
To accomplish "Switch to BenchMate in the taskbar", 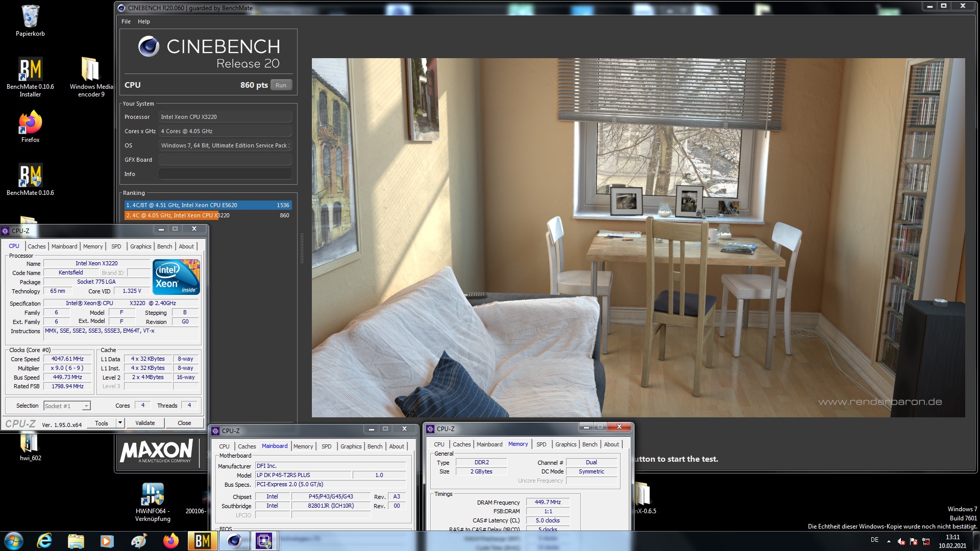I will (x=202, y=541).
